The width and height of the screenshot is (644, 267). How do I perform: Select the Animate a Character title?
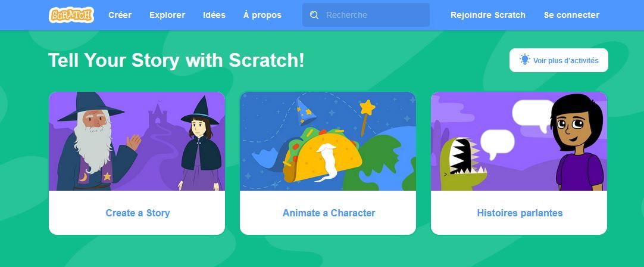(x=329, y=213)
